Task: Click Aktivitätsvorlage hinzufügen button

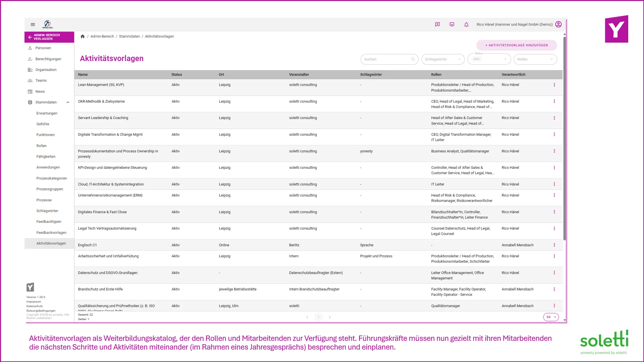Action: 516,45
